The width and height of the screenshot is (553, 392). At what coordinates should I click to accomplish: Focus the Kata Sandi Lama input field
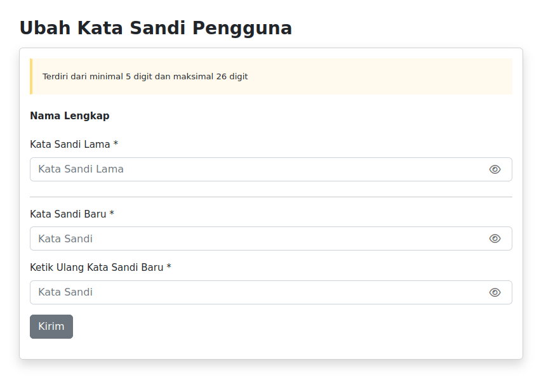coord(254,169)
